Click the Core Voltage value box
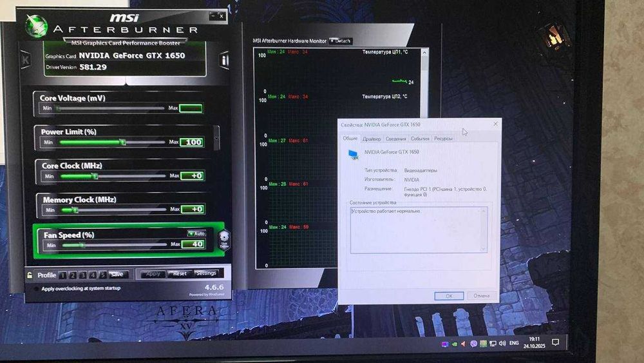 point(191,108)
